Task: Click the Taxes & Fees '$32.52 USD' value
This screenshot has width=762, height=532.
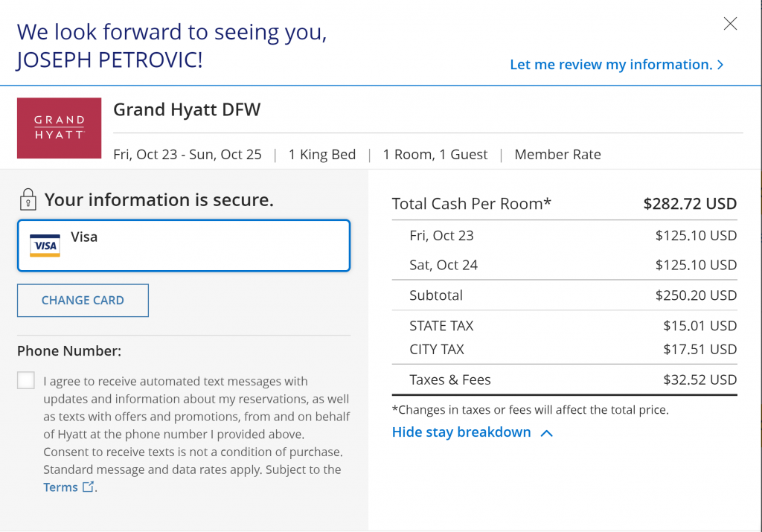Action: point(699,379)
